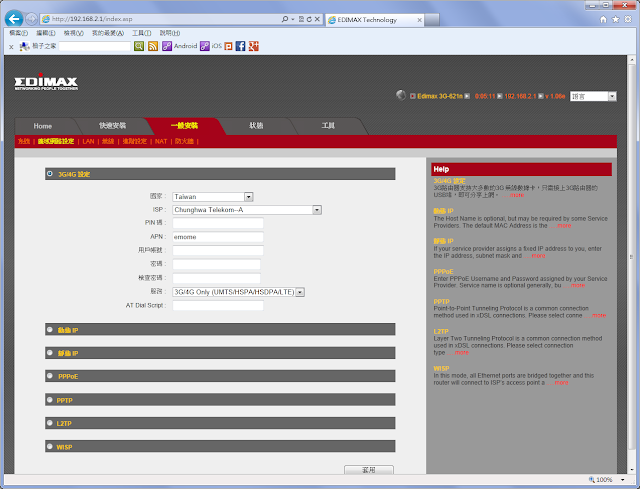Open Favorites star icon
Viewport: 640px width, 489px height.
pyautogui.click(x=616, y=19)
